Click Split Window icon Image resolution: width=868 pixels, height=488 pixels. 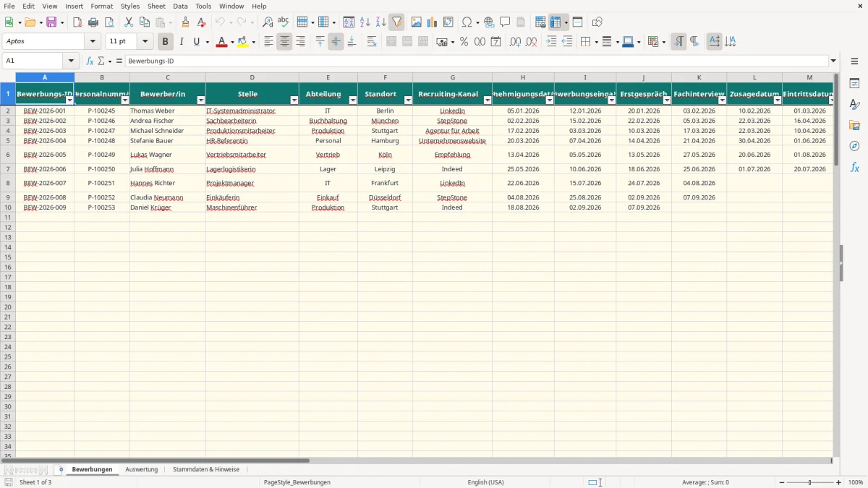click(577, 22)
